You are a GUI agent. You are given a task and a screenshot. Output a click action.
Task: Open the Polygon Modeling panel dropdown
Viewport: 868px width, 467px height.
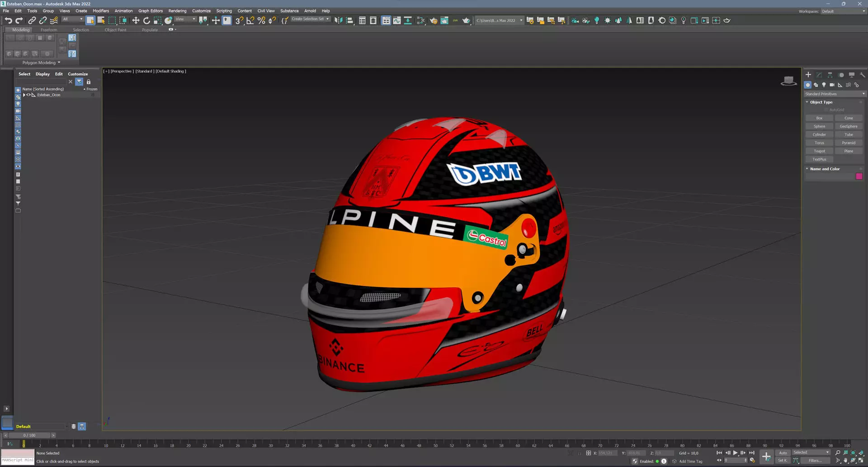coord(41,62)
